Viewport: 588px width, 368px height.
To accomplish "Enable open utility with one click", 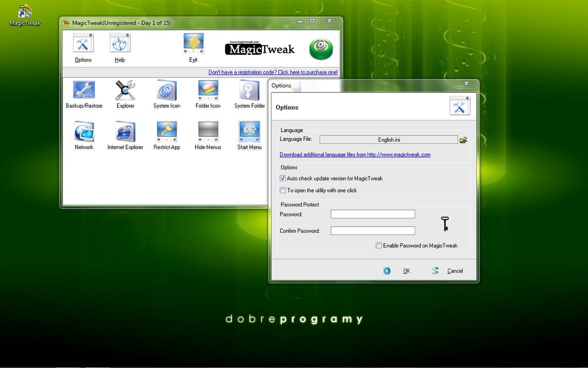I will pos(283,190).
